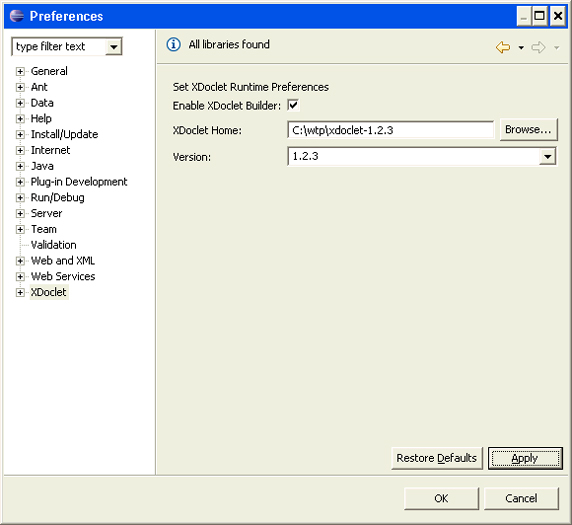Apply the XDoclet preference changes
Screen dimensions: 572x525
(x=525, y=458)
